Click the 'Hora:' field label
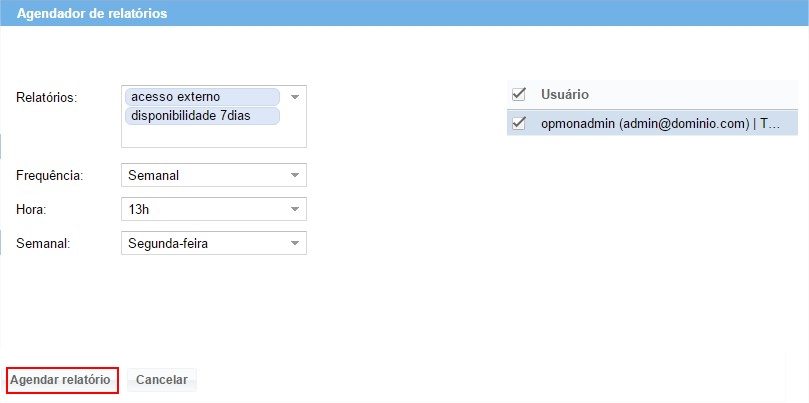809x403 pixels. [32, 209]
